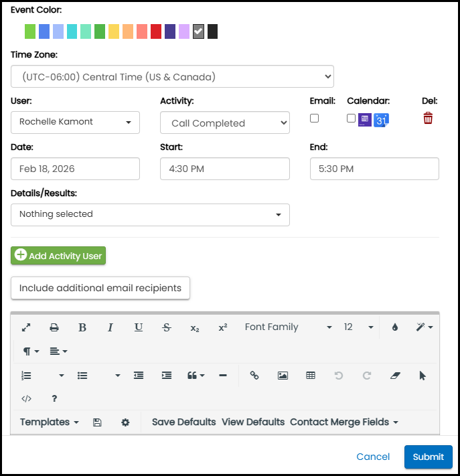
Task: Click the Date field Feb 18, 2026
Action: point(75,169)
